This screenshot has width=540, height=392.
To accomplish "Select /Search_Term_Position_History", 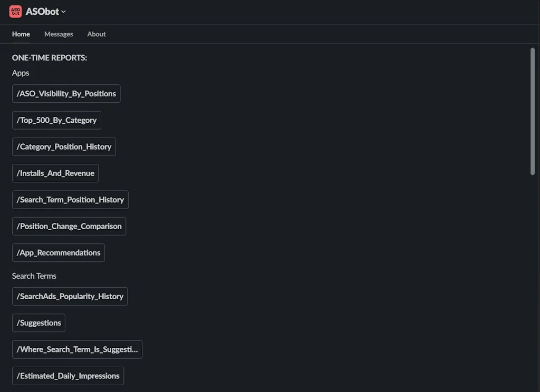I will (70, 200).
